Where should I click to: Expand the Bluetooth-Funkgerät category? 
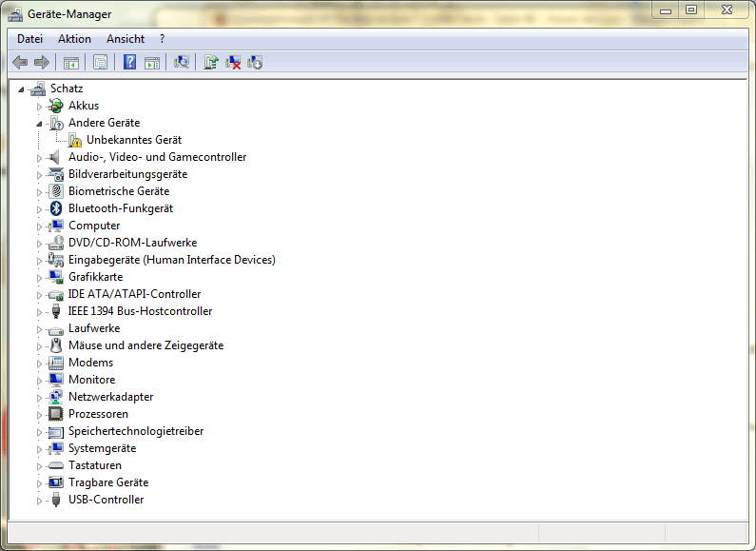click(40, 209)
